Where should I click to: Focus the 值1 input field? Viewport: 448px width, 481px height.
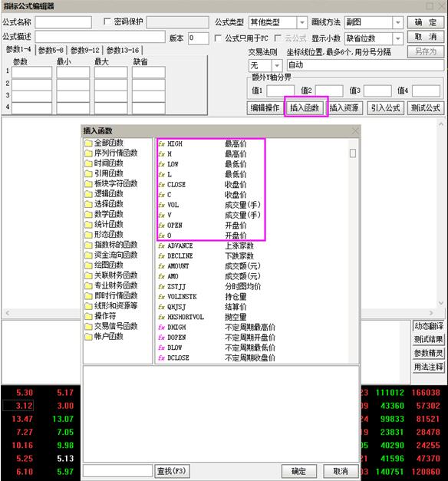point(281,91)
